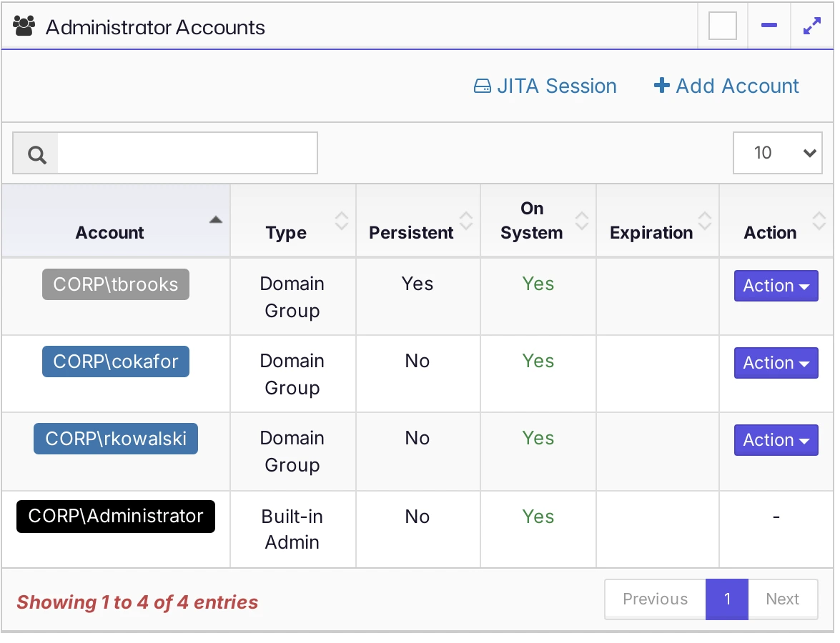Click Persistent No value for CORP\cokafor
Image resolution: width=840 pixels, height=643 pixels.
click(417, 361)
